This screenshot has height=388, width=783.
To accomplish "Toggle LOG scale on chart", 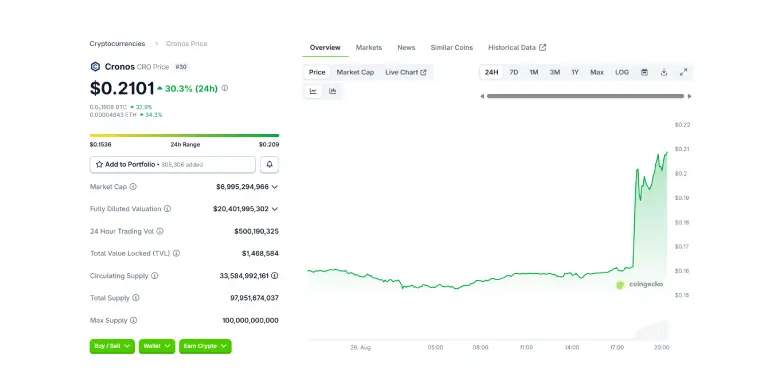I will click(622, 72).
